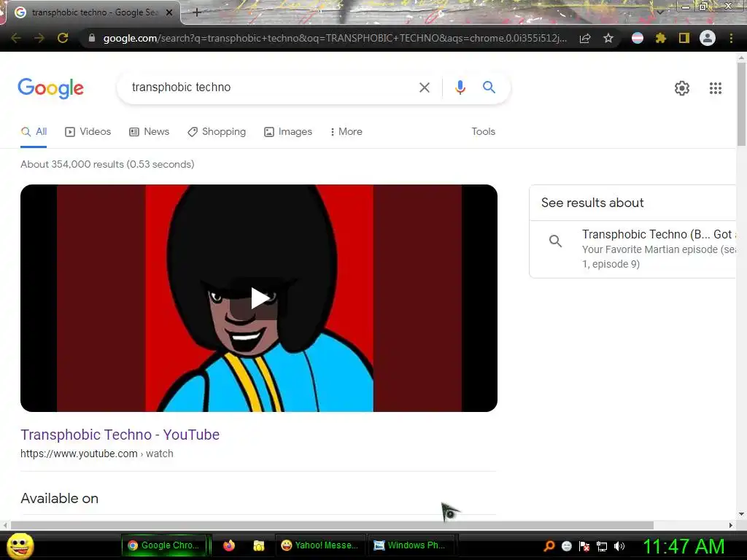The width and height of the screenshot is (747, 560).
Task: Expand the More search categories menu
Action: [347, 132]
